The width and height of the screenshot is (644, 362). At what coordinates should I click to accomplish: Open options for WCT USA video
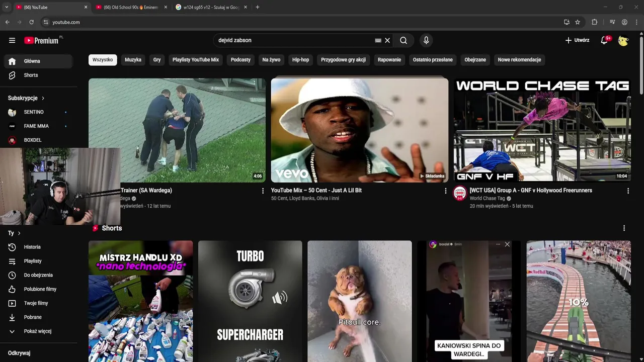point(628,191)
